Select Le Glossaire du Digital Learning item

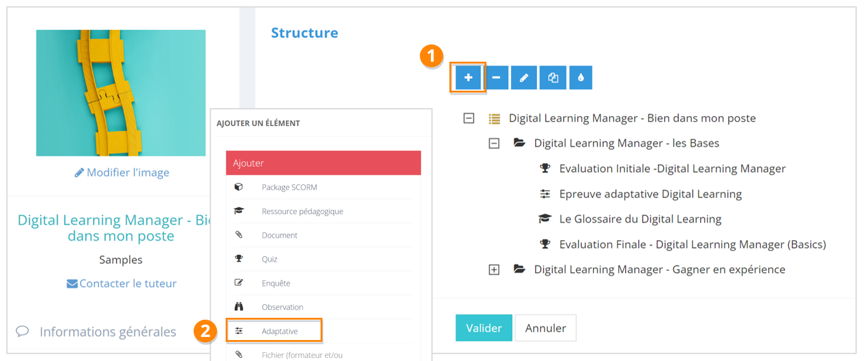[x=640, y=219]
